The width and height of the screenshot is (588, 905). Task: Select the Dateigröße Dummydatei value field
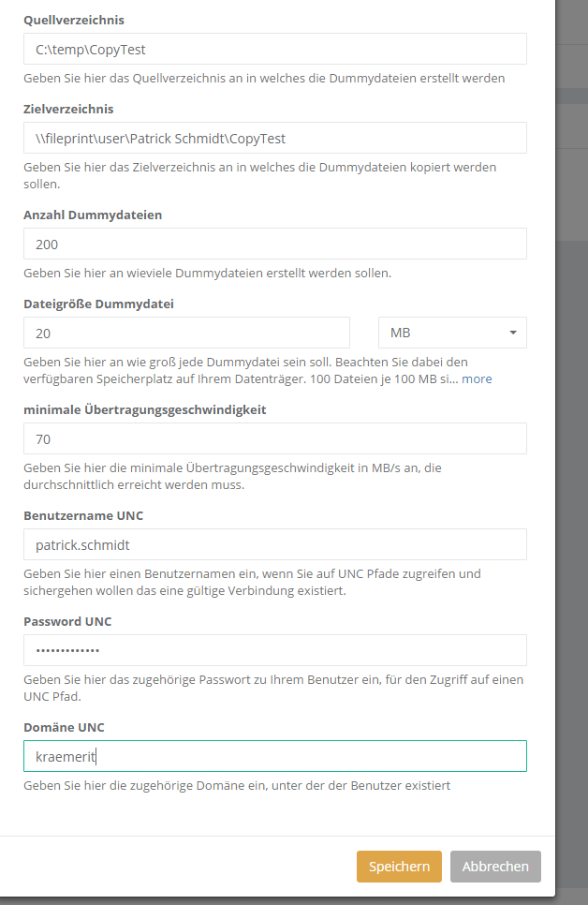pos(186,333)
